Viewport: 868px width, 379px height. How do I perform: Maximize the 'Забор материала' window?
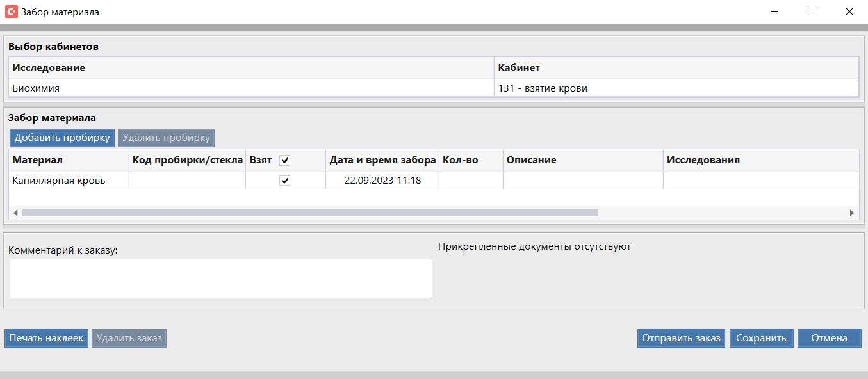[811, 12]
